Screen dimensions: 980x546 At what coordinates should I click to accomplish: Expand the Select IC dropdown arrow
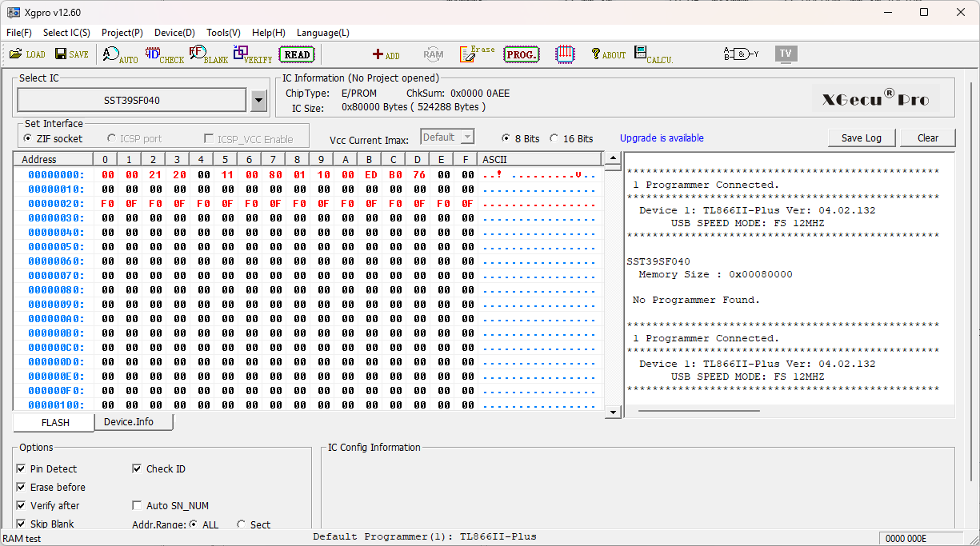[x=258, y=101]
